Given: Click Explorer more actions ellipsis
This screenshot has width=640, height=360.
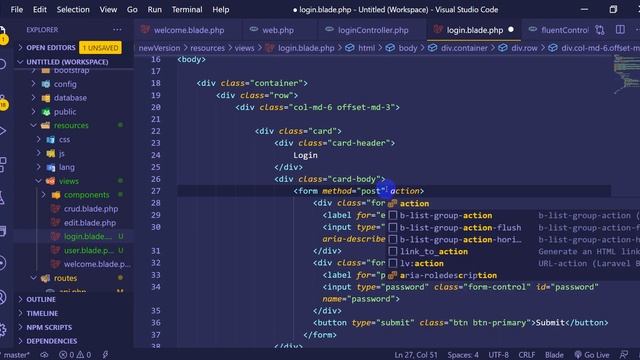Looking at the screenshot, I should coord(117,30).
